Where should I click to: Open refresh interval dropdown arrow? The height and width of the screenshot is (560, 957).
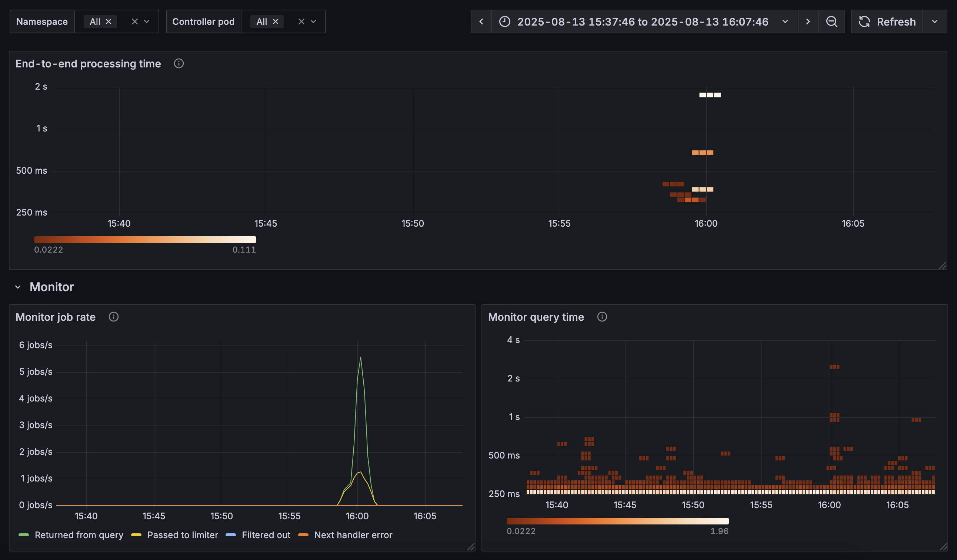[935, 21]
